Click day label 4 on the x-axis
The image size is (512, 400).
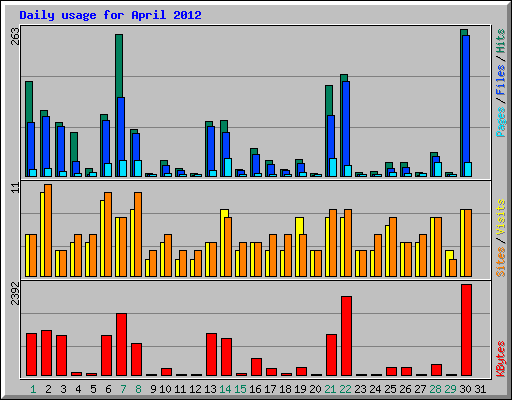point(78,389)
